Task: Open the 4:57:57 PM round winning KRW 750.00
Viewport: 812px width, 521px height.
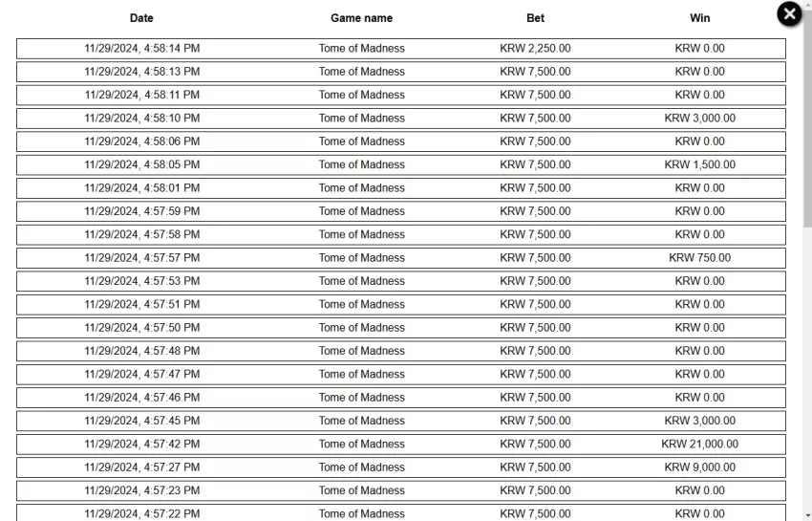Action: click(401, 258)
